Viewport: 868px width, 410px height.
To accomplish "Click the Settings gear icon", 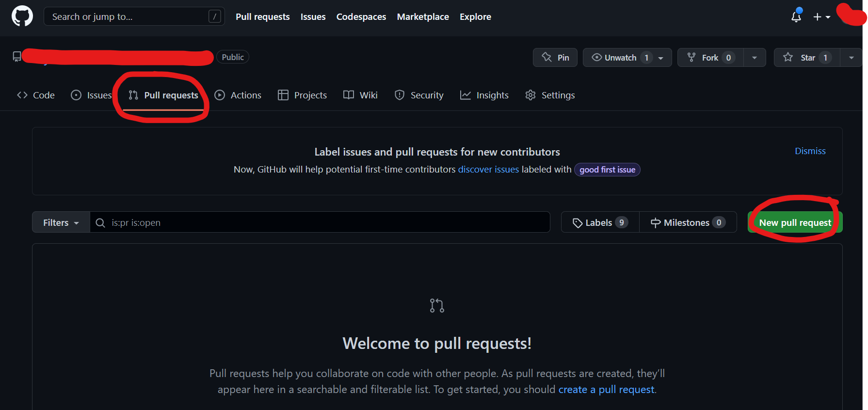I will tap(530, 95).
